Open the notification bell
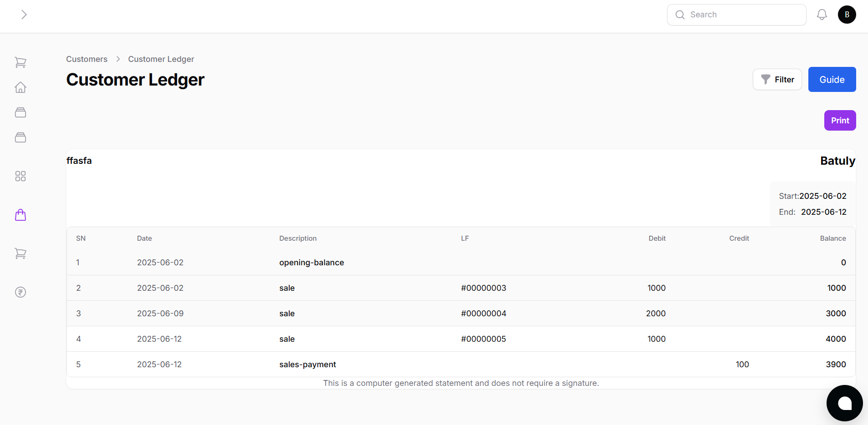 point(822,14)
